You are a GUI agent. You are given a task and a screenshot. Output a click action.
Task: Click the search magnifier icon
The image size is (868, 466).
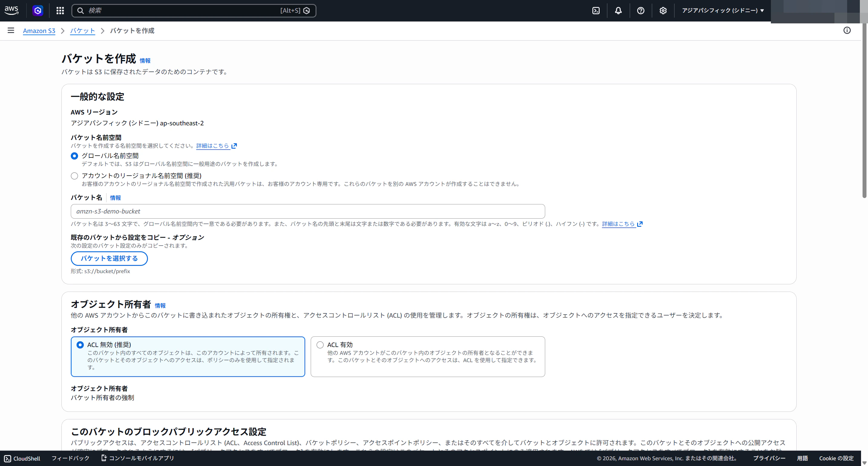tap(80, 11)
